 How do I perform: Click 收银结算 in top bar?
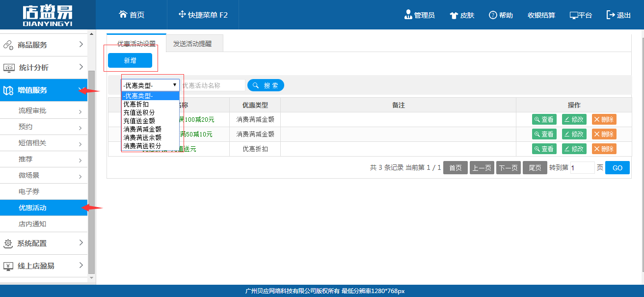541,15
